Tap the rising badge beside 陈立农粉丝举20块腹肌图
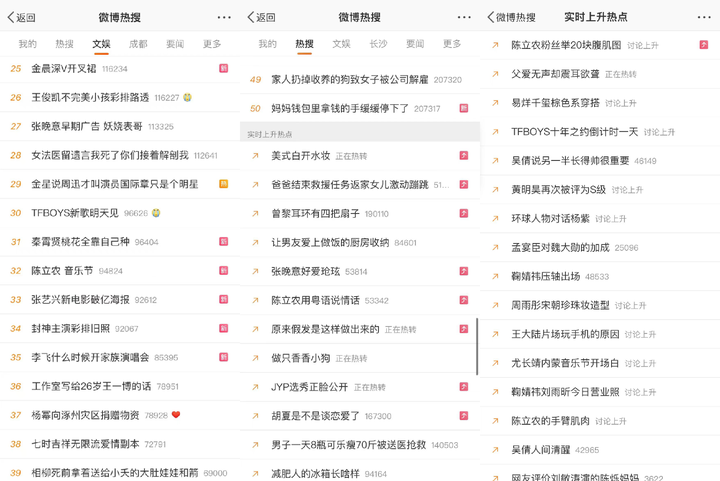Image resolution: width=720 pixels, height=481 pixels. (x=703, y=45)
